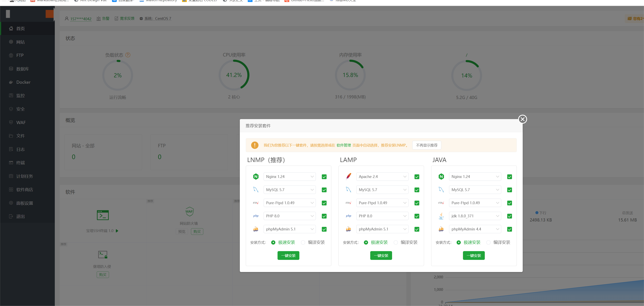Open 数据库 in the sidebar menu
The image size is (644, 306).
pyautogui.click(x=28, y=69)
